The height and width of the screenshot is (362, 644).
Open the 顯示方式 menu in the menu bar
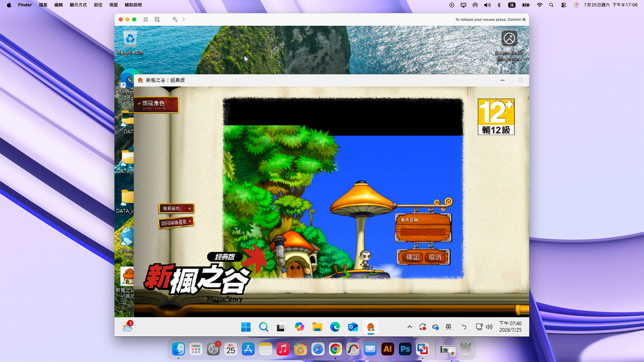pos(78,5)
